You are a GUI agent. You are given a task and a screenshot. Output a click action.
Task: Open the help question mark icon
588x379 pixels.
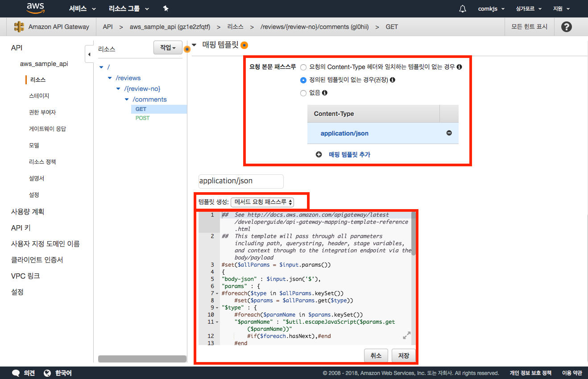point(566,27)
